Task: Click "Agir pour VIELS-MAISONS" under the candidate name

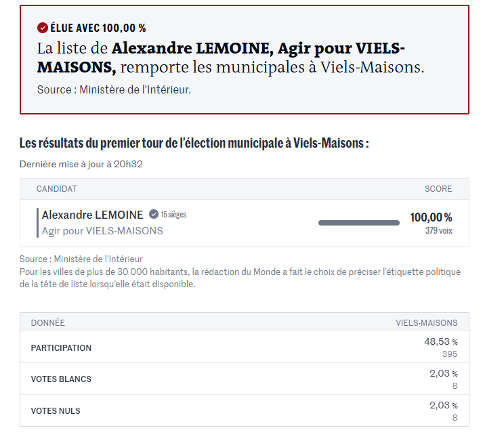Action: click(102, 231)
